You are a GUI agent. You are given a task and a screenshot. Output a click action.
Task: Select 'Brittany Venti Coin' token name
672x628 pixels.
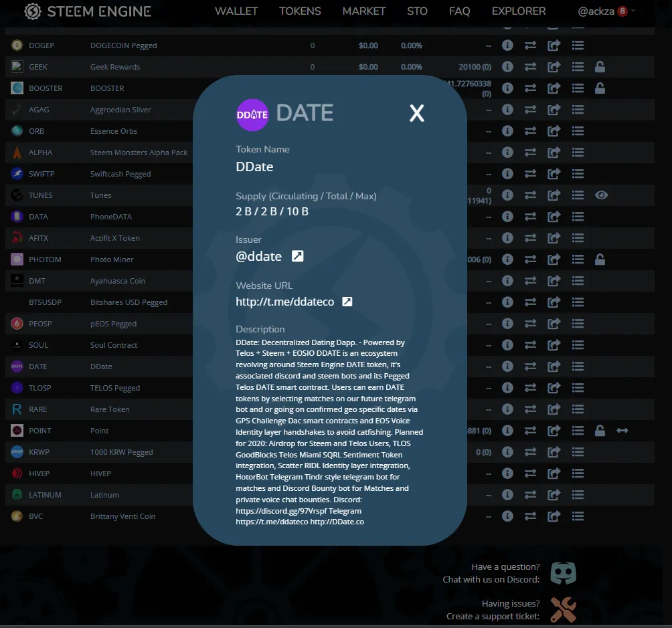122,516
